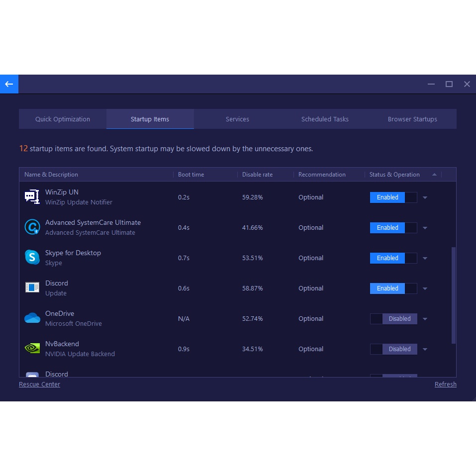Screen dimensions: 476x476
Task: Expand the dropdown arrow for Advanced SystemCare Ultimate
Action: point(425,228)
